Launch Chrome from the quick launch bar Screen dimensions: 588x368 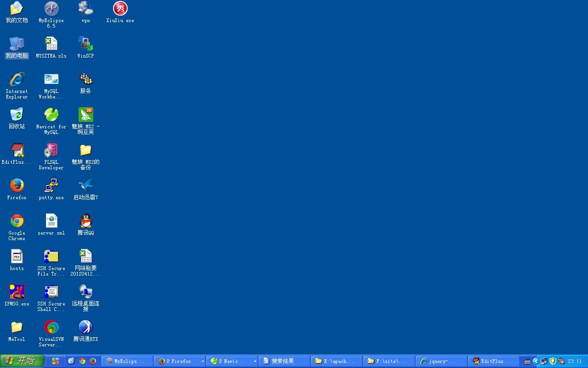coord(82,361)
